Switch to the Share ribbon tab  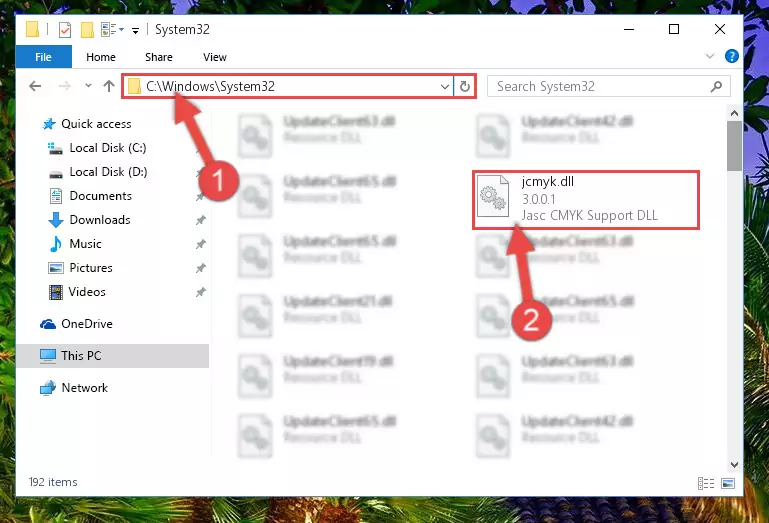[x=159, y=57]
